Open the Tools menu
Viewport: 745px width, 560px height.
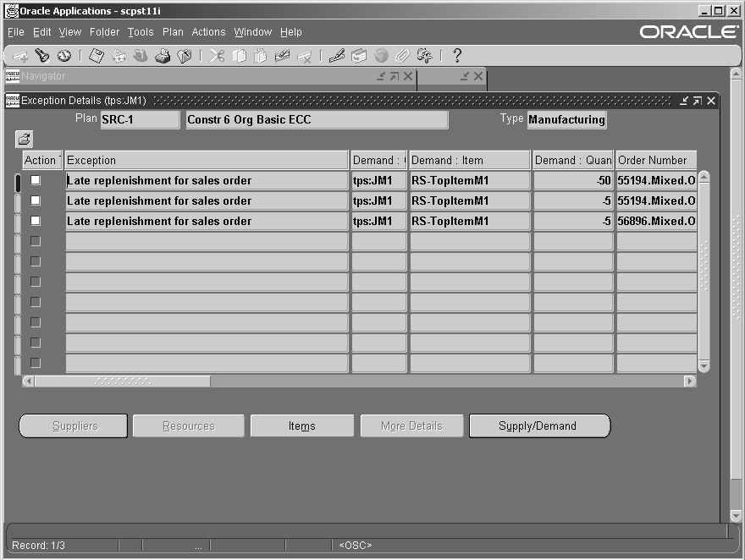(x=141, y=32)
